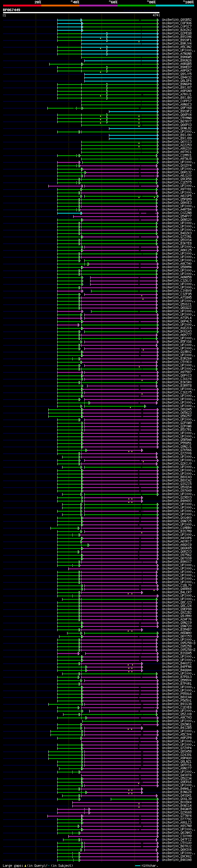The image size is (197, 868).
Task: Click the UniRef100_A7S8H5 label
Action: pyautogui.click(x=177, y=298)
